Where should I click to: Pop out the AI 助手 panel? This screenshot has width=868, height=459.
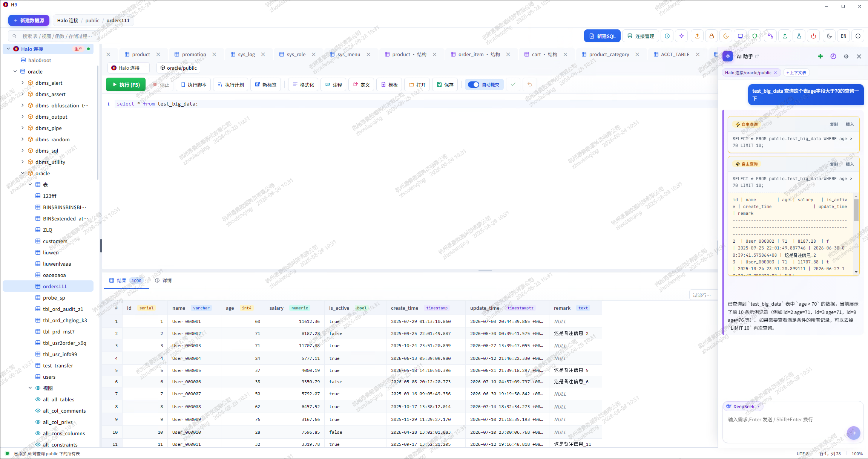[x=757, y=57]
